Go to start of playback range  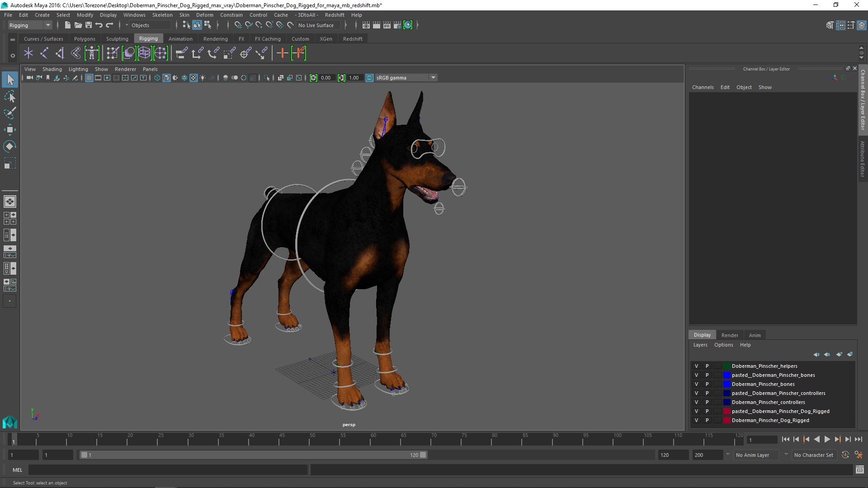pos(785,439)
